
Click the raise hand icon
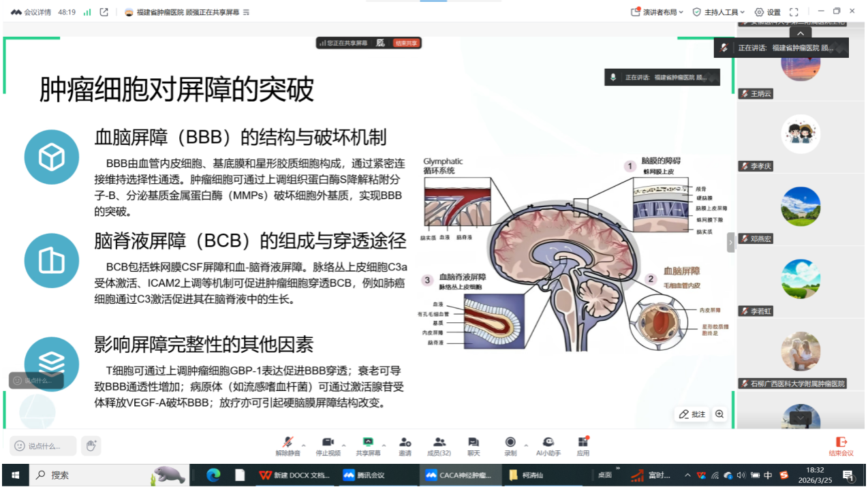(x=91, y=445)
